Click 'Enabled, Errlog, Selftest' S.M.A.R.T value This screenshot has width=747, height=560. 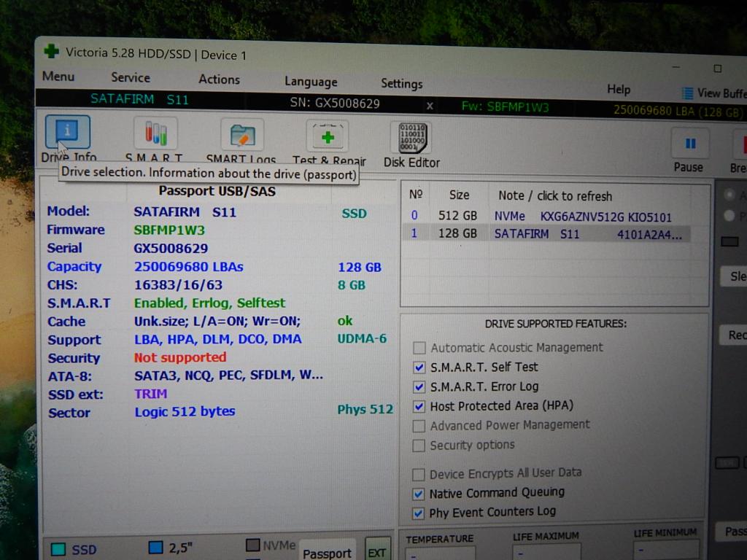(x=209, y=303)
